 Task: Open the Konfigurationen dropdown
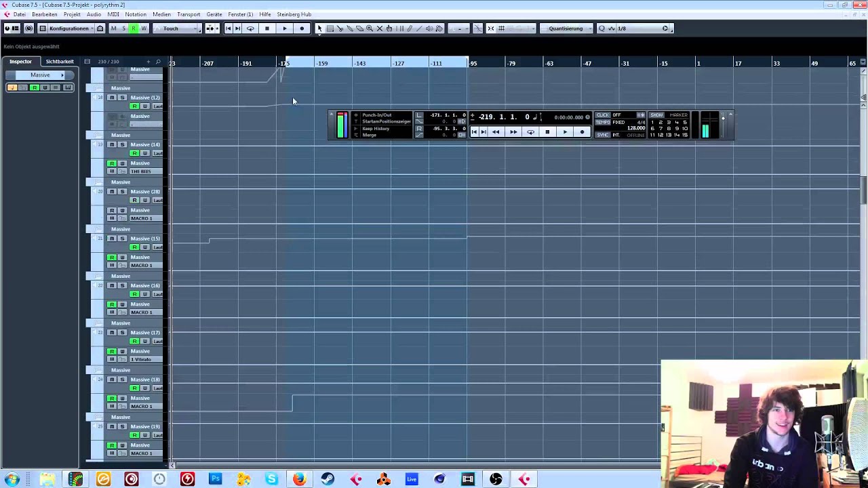pos(71,28)
